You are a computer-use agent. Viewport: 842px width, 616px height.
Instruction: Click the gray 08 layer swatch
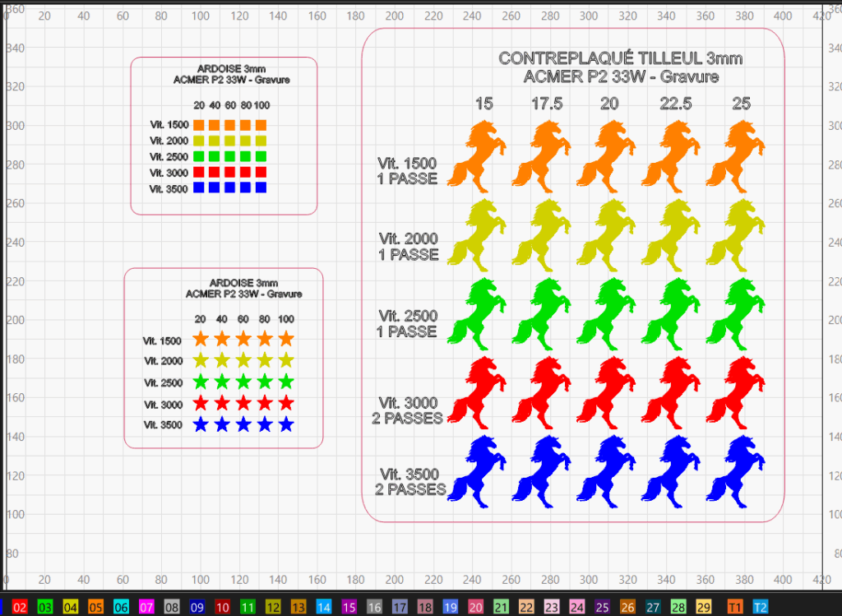click(x=171, y=608)
